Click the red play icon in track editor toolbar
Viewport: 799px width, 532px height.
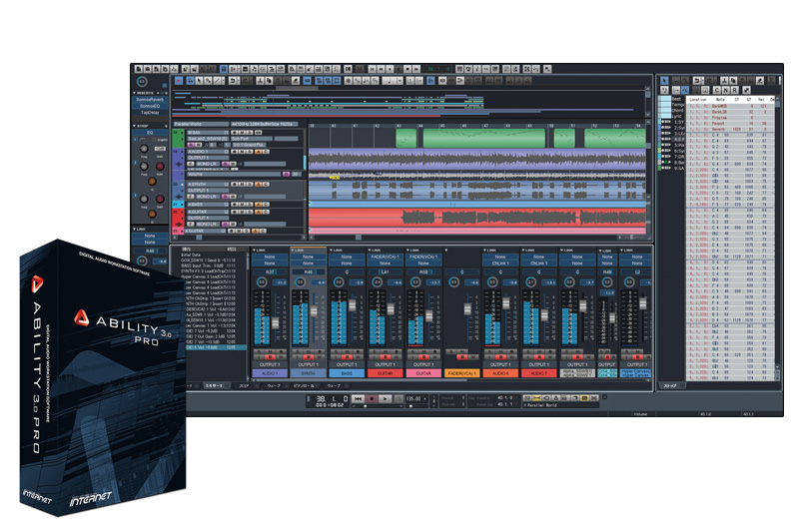[179, 81]
